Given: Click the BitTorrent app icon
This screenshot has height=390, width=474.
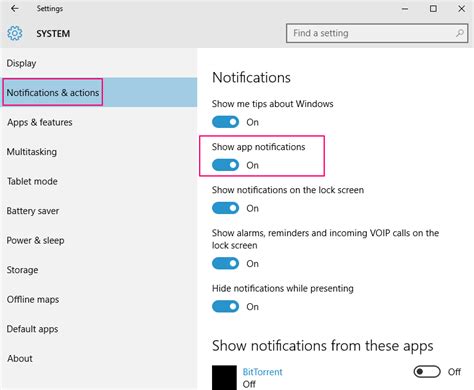Looking at the screenshot, I should tap(224, 377).
